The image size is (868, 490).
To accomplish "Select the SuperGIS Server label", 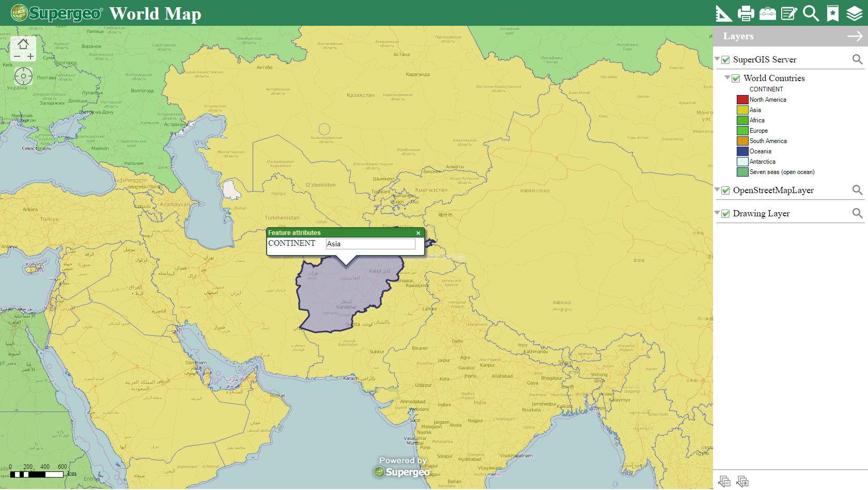I will (x=765, y=59).
